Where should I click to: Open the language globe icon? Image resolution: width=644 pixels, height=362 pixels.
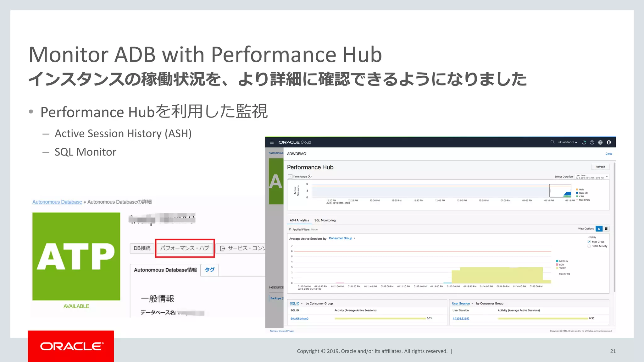pos(600,142)
